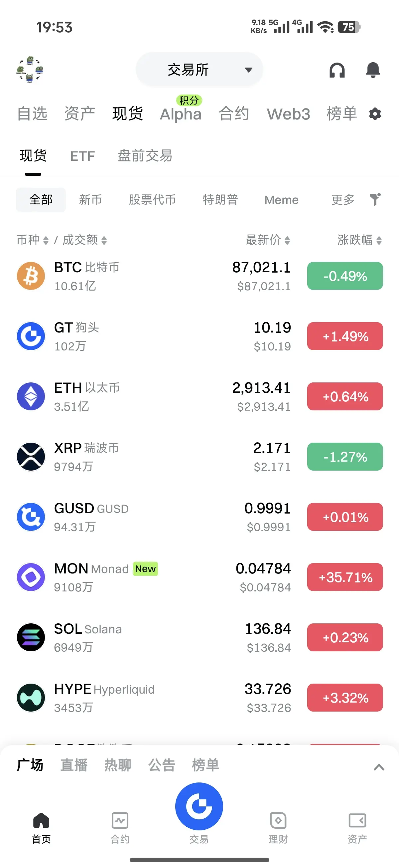399x868 pixels.
Task: Toggle sort by 最新价 column
Action: [268, 240]
